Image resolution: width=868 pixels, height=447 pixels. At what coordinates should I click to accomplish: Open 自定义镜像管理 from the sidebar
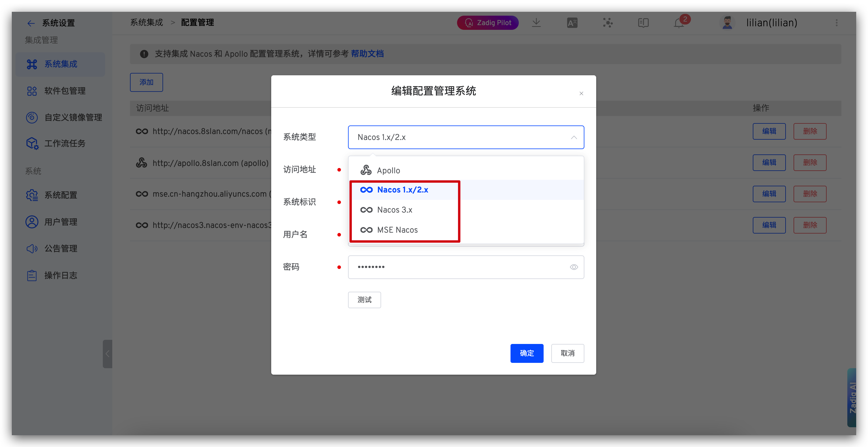click(x=73, y=118)
